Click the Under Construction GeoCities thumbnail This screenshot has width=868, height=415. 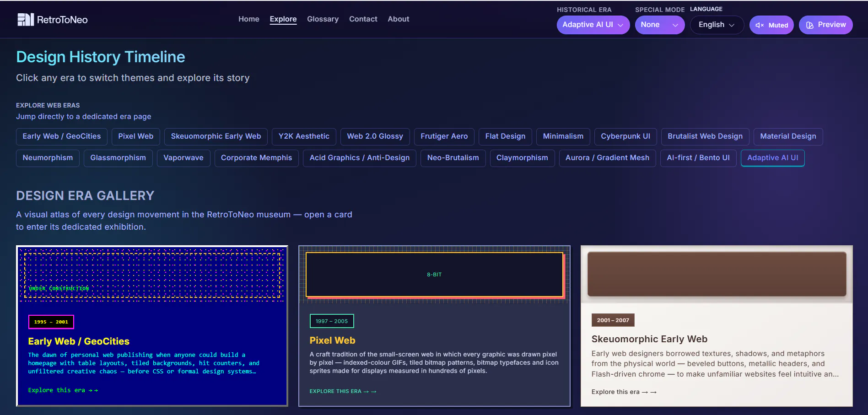tap(152, 275)
